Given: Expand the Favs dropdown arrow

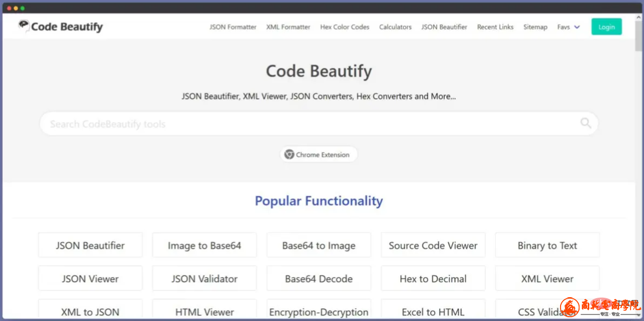Looking at the screenshot, I should click(577, 27).
